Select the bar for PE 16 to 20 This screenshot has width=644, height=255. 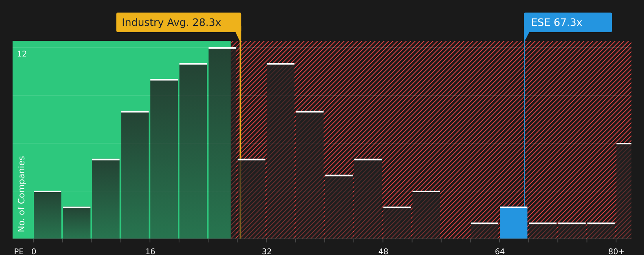[x=164, y=159]
